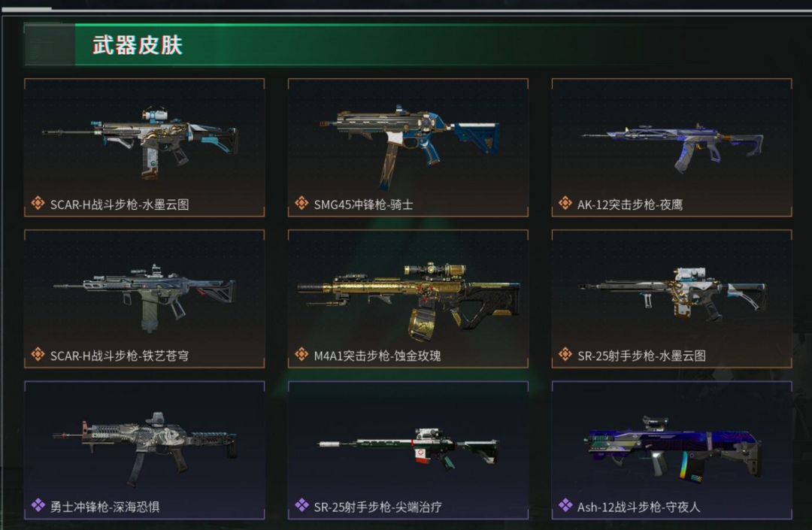Image resolution: width=812 pixels, height=530 pixels.
Task: Click the 武器皮肤 section header
Action: click(138, 45)
